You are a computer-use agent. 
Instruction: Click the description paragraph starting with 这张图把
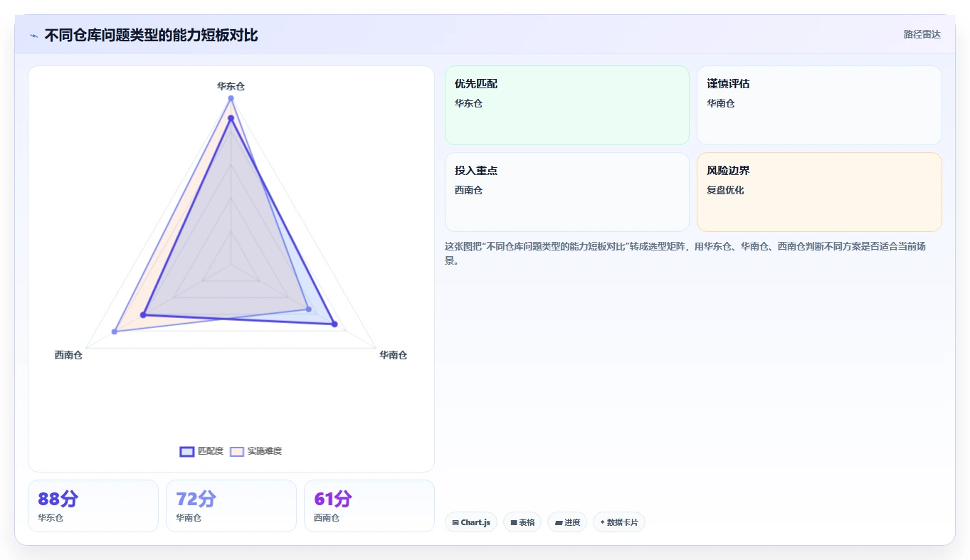[695, 253]
